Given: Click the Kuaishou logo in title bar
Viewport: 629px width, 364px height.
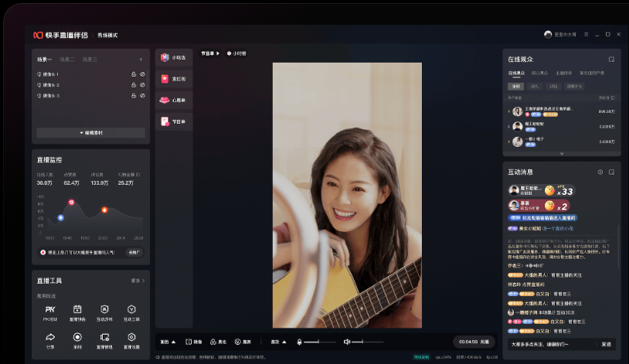Looking at the screenshot, I should 38,35.
